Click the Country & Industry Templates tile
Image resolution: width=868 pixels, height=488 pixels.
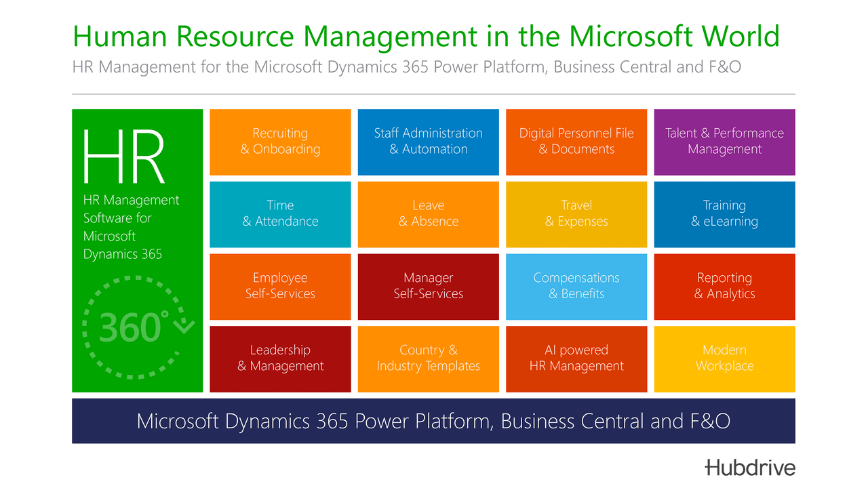pyautogui.click(x=429, y=359)
